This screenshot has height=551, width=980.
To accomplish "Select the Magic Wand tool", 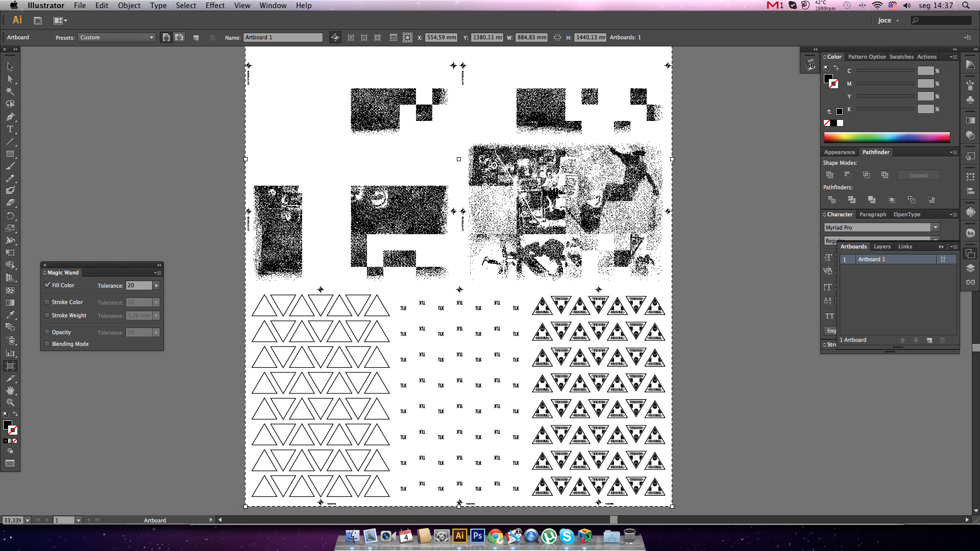I will tap(10, 91).
